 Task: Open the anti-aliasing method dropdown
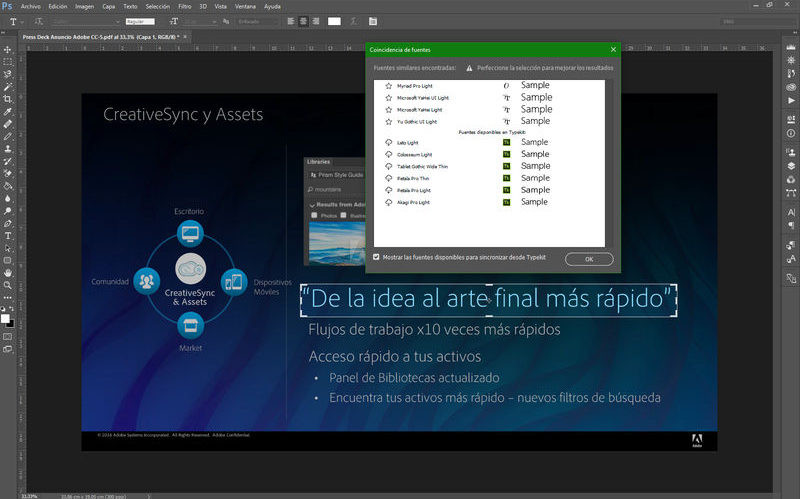coord(258,21)
